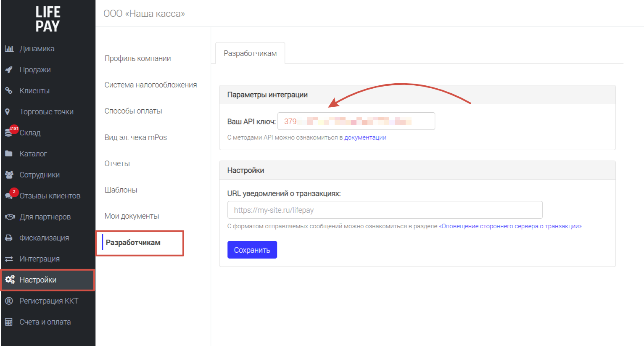The image size is (644, 346).
Task: Open Оповещение стороннего сервера о транзакции link
Action: tap(510, 226)
